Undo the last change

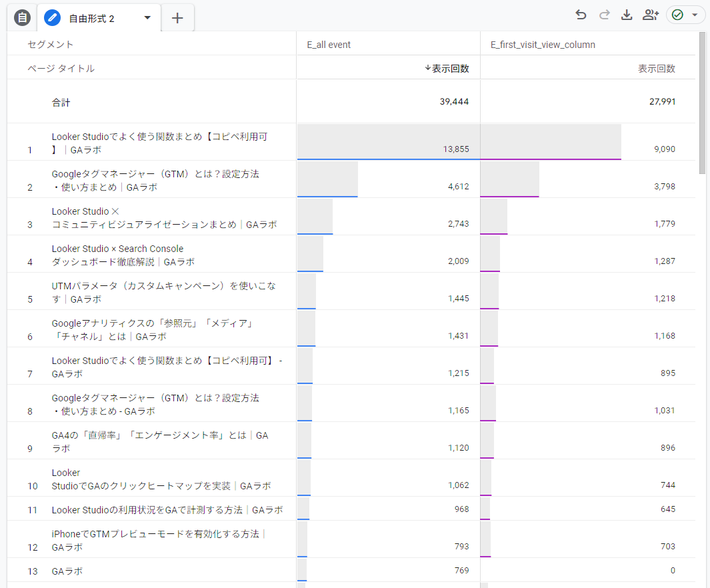pos(581,15)
